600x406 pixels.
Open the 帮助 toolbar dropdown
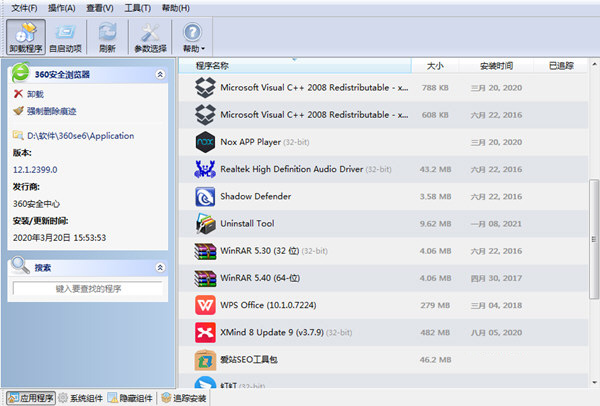tap(193, 38)
